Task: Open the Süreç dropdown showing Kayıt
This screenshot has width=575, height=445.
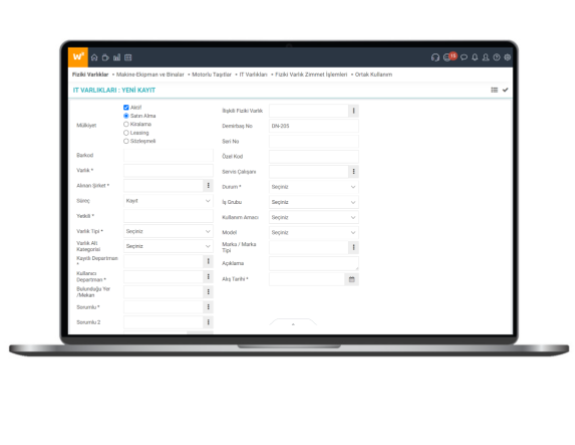Action: (x=168, y=201)
